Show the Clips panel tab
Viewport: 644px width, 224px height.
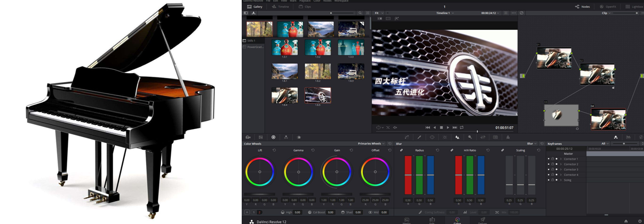305,6
